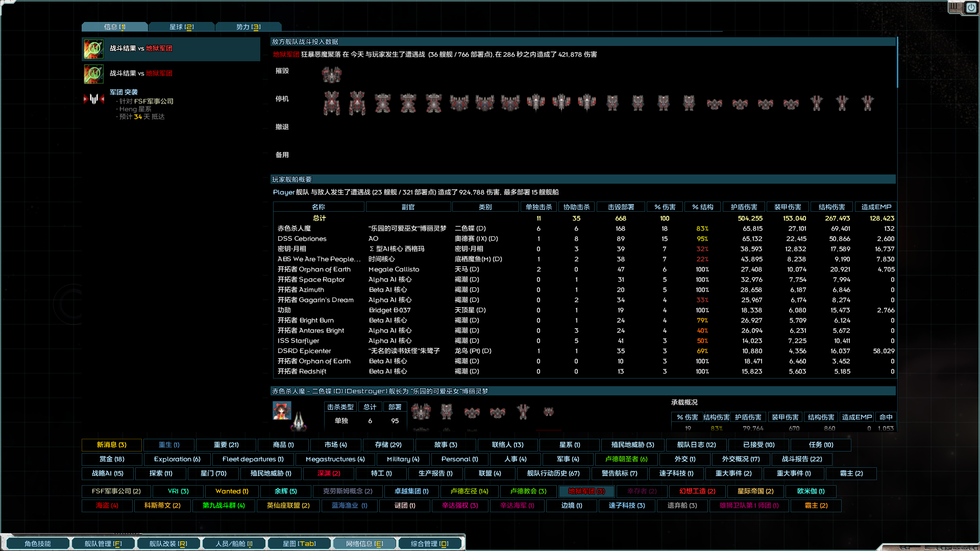This screenshot has width=980, height=551.
Task: Open 星图 from the bottom bar
Action: pyautogui.click(x=300, y=543)
